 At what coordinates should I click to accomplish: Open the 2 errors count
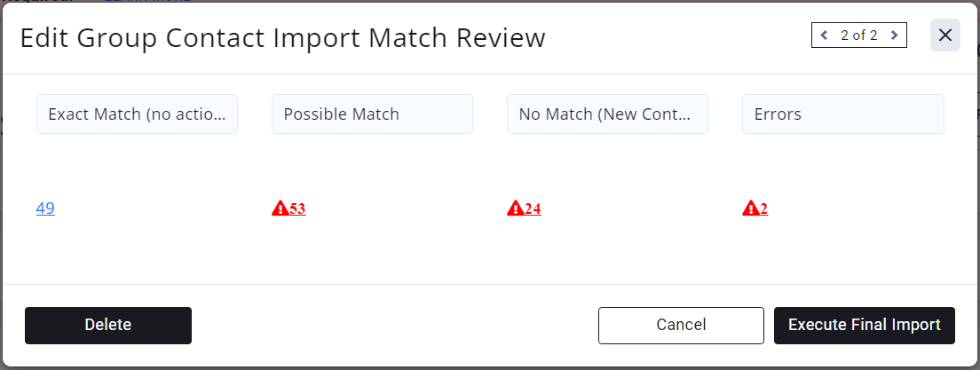tap(763, 209)
